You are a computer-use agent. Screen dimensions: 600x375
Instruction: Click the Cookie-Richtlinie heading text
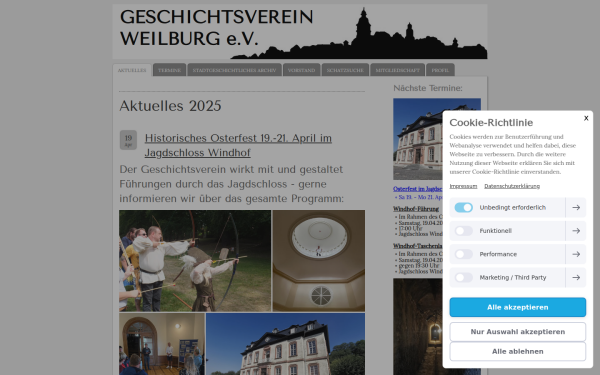[x=491, y=122]
